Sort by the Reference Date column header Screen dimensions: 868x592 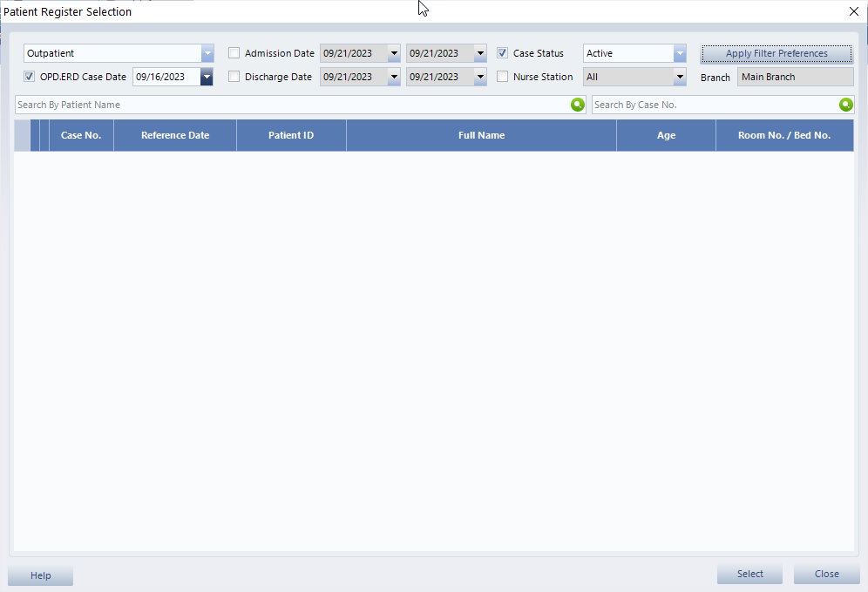coord(175,136)
